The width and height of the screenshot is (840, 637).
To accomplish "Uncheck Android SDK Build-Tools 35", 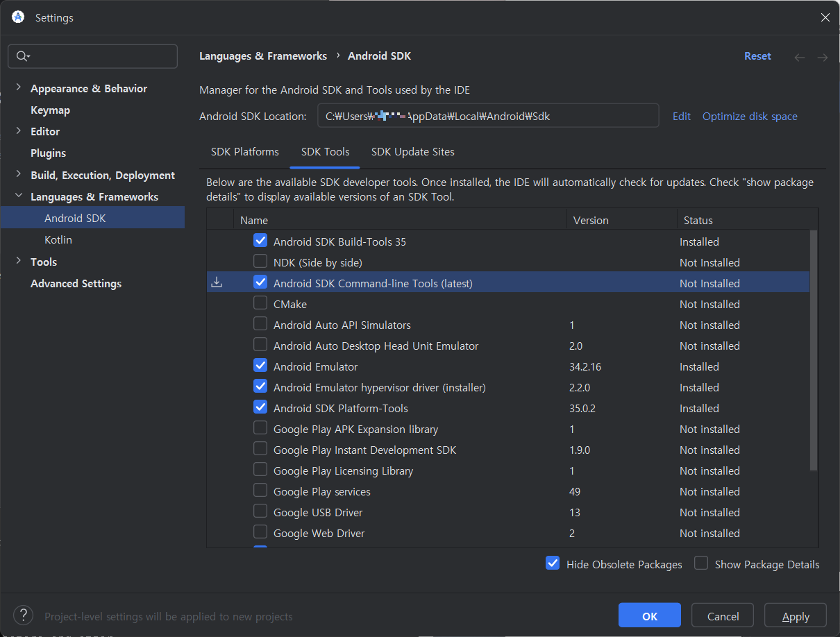I will pyautogui.click(x=260, y=241).
